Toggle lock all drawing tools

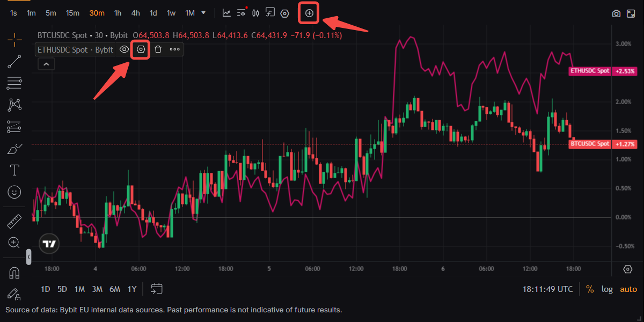coord(14,294)
